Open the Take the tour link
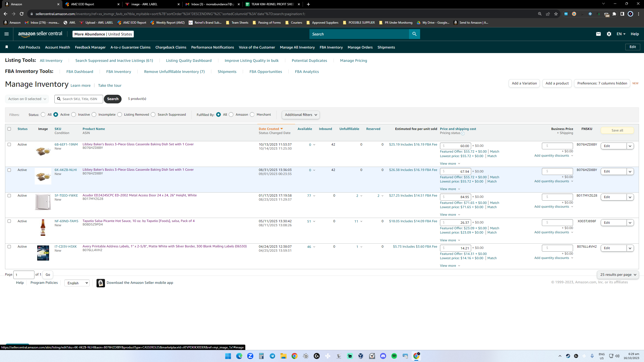Screen dimensions: 644x362 point(110,85)
